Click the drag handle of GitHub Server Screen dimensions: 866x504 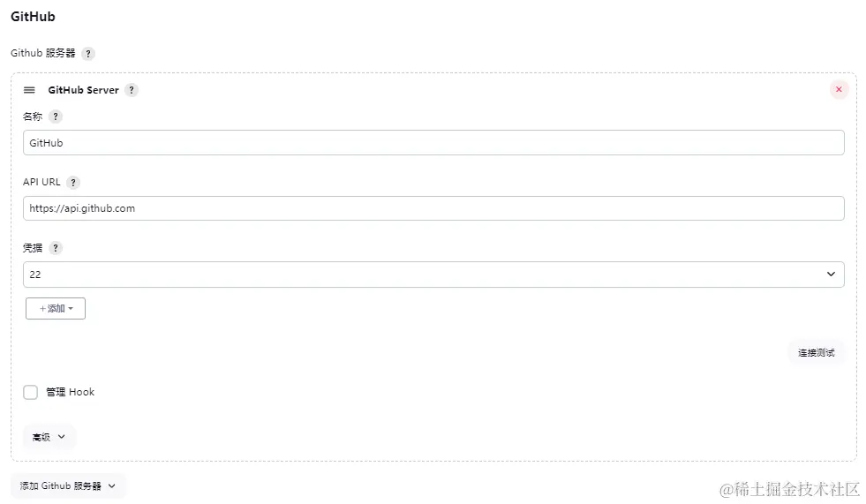click(x=29, y=90)
